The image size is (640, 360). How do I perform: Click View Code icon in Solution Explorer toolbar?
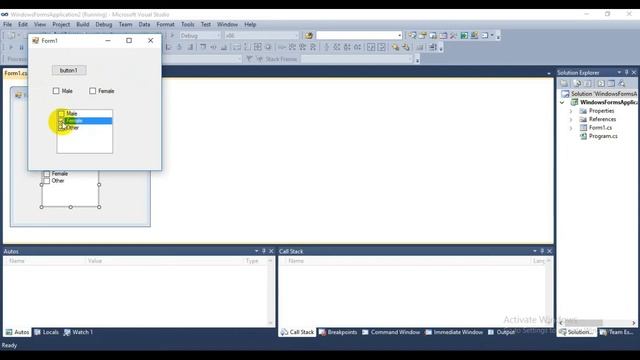coord(601,83)
